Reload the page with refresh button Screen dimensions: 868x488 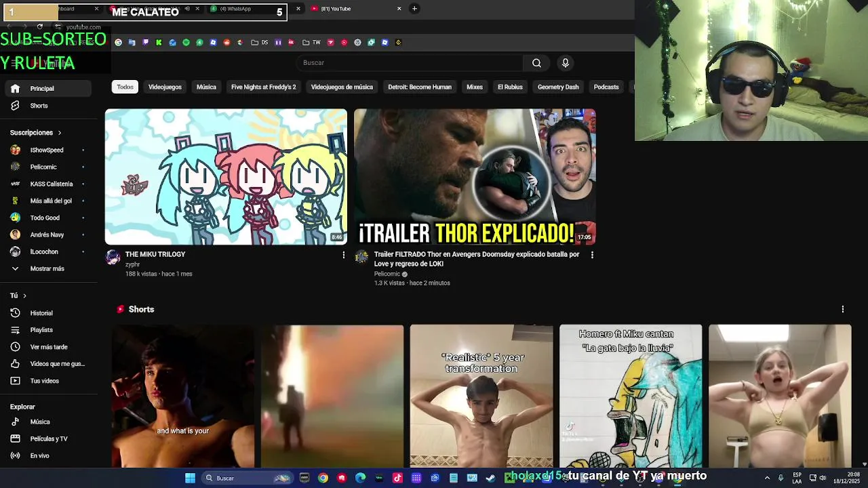click(x=40, y=27)
